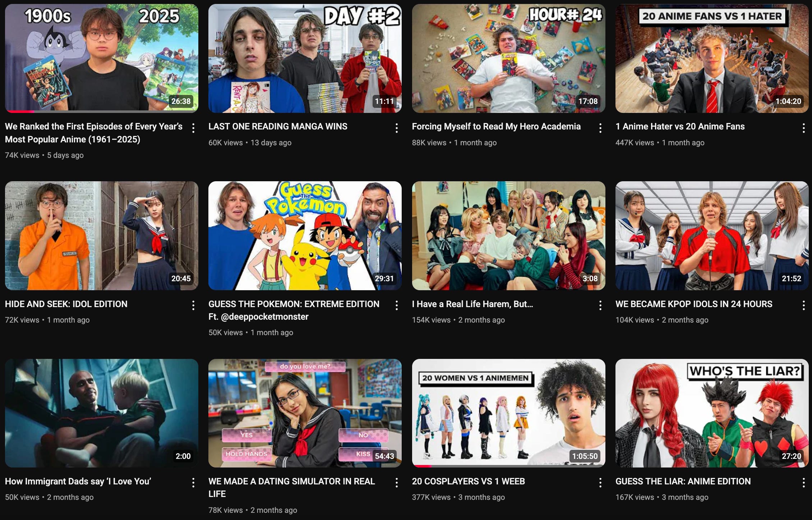This screenshot has height=520, width=812.
Task: Open title link 20 COSPLAYERS VS 1 WEEB
Action: (x=468, y=481)
